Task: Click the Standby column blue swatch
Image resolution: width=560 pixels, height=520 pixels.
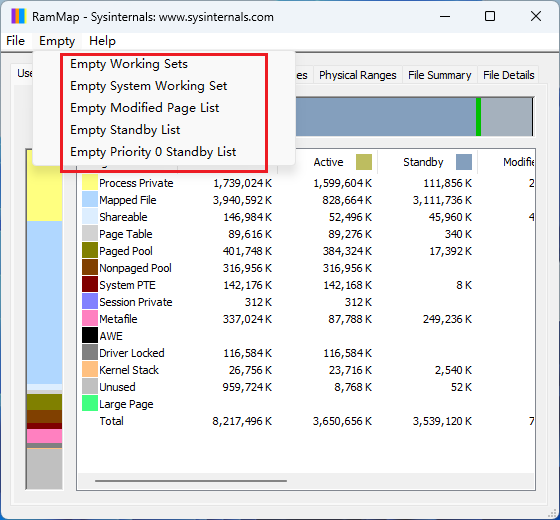Action: pos(464,162)
